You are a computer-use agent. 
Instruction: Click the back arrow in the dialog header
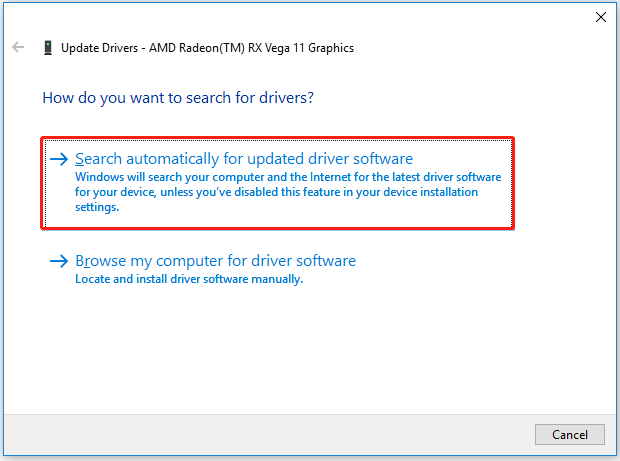tap(18, 47)
